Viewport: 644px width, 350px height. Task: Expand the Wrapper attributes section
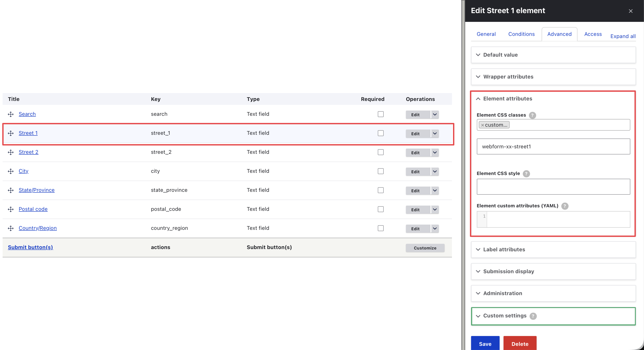508,77
